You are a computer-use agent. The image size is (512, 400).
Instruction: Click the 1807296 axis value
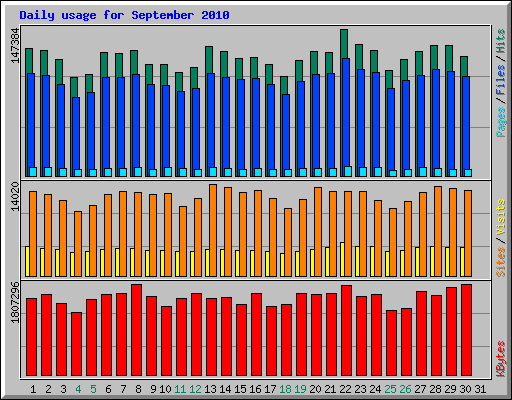(x=15, y=302)
